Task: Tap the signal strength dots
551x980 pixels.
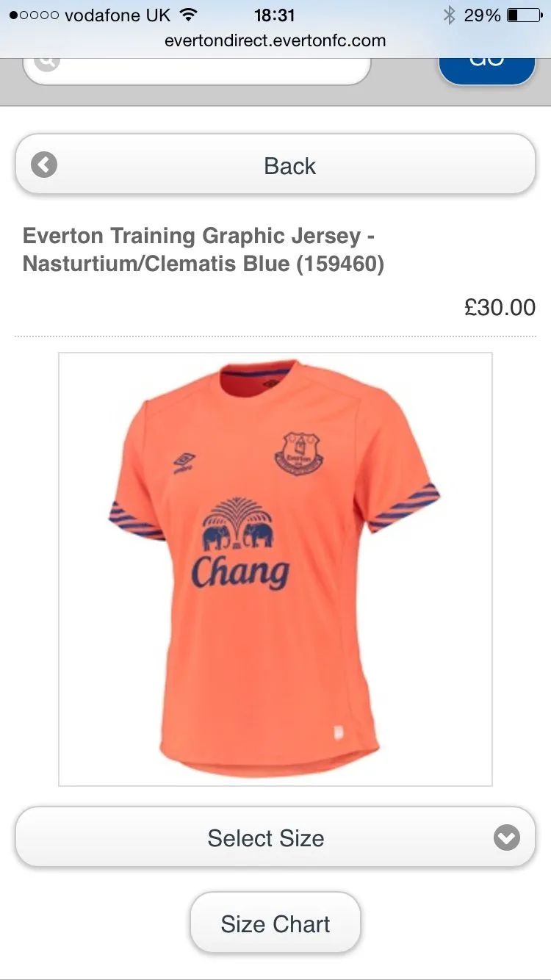Action: pos(35,15)
